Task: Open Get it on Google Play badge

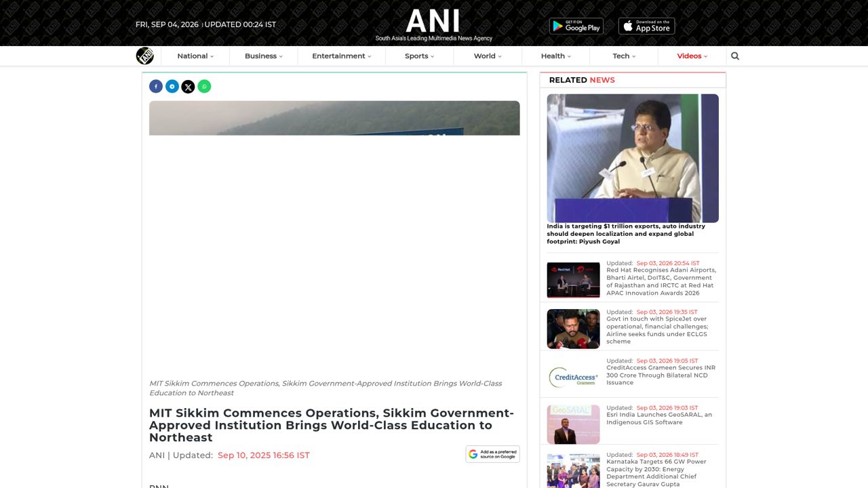Action: [x=576, y=26]
